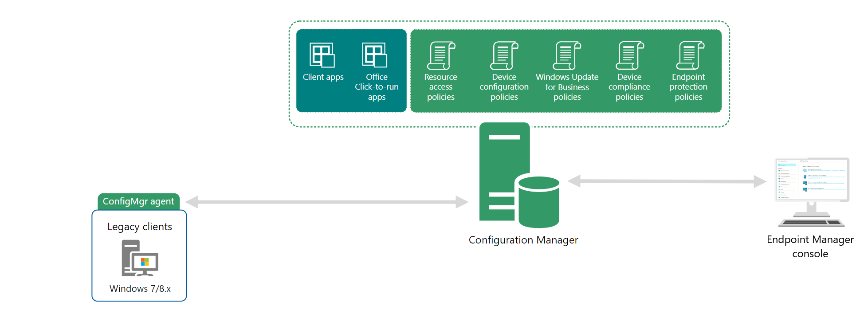
Task: Click the "Office Click-to-run apps" label text
Action: pos(377,87)
